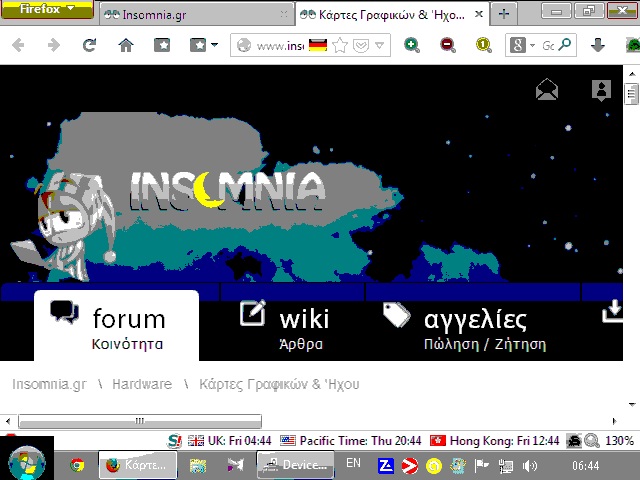Image resolution: width=640 pixels, height=480 pixels.
Task: Open the Κάρτες Γραφικών & Ήχου breadcrumb
Action: (x=279, y=384)
